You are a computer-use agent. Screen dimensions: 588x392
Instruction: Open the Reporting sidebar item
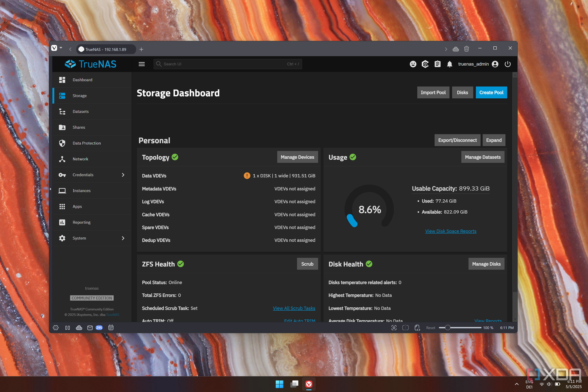coord(92,222)
